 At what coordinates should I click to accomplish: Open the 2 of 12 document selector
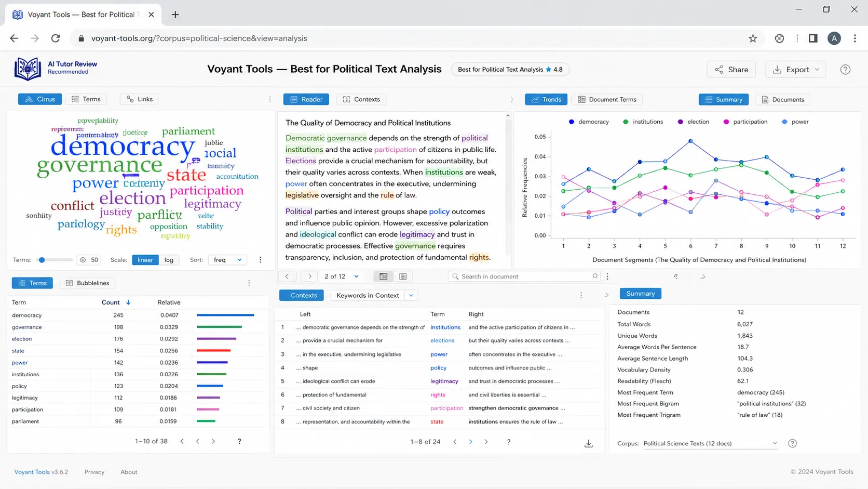tap(342, 276)
